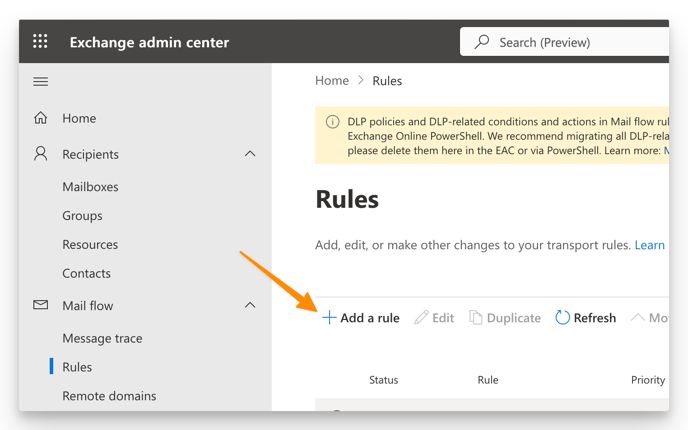This screenshot has height=430, width=688.
Task: Click the search magnifier icon
Action: pos(482,42)
